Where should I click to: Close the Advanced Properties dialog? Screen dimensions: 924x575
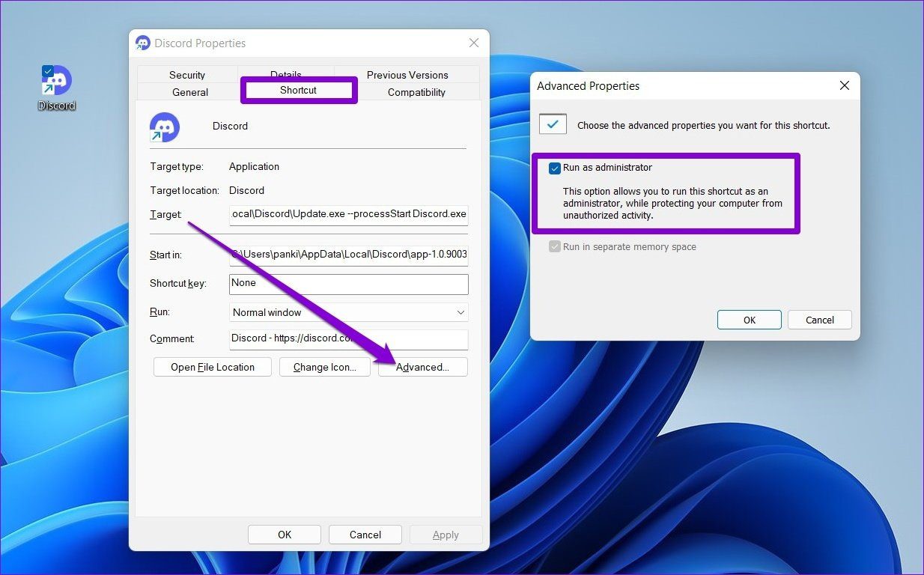pyautogui.click(x=845, y=85)
